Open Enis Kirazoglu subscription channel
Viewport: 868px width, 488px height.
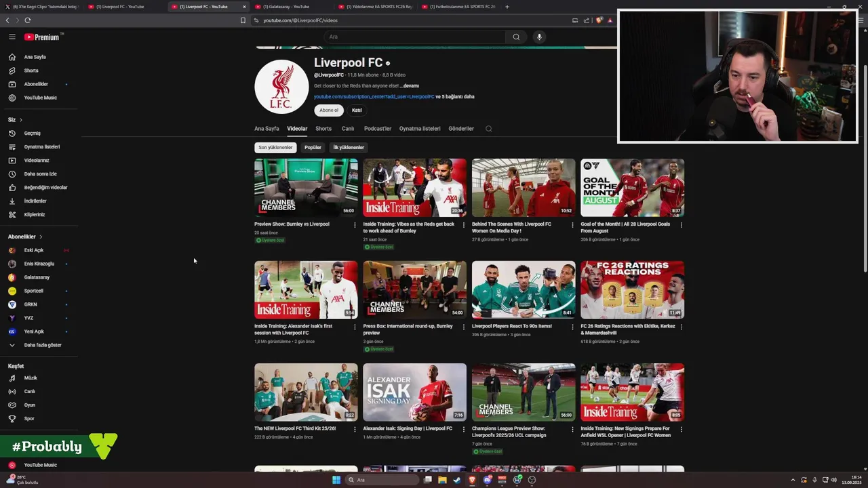click(x=39, y=264)
